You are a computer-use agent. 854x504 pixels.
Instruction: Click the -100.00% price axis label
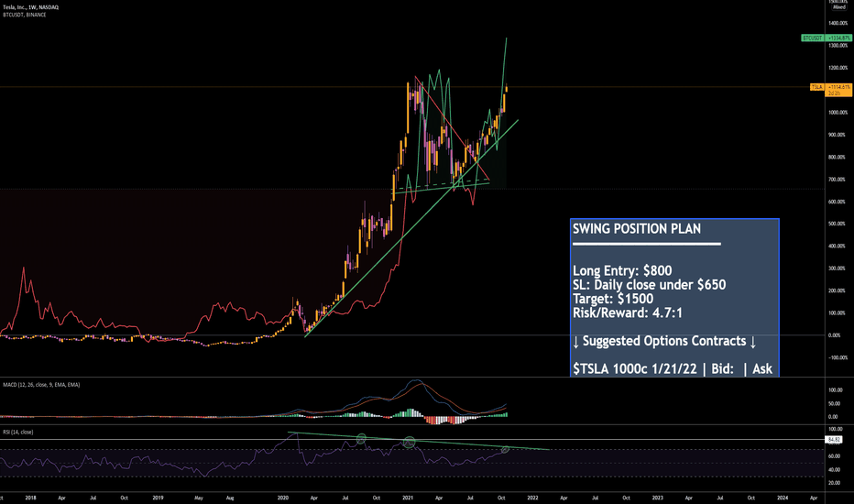click(x=838, y=357)
